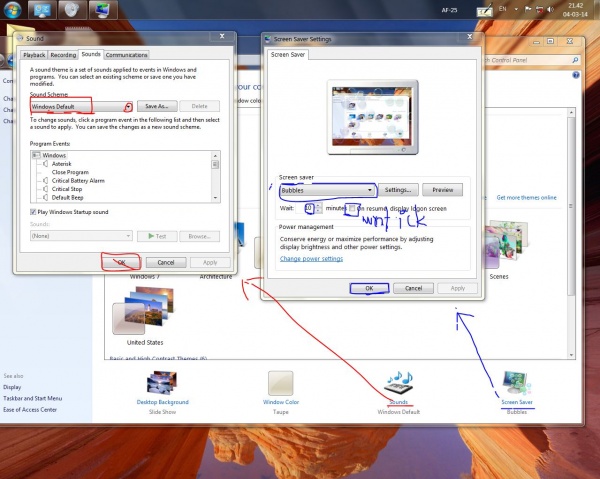Select the Close Program event

(x=70, y=172)
